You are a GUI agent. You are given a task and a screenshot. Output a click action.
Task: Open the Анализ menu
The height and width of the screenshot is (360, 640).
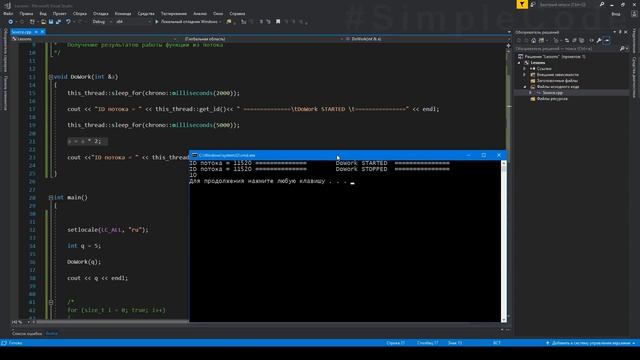(x=200, y=13)
